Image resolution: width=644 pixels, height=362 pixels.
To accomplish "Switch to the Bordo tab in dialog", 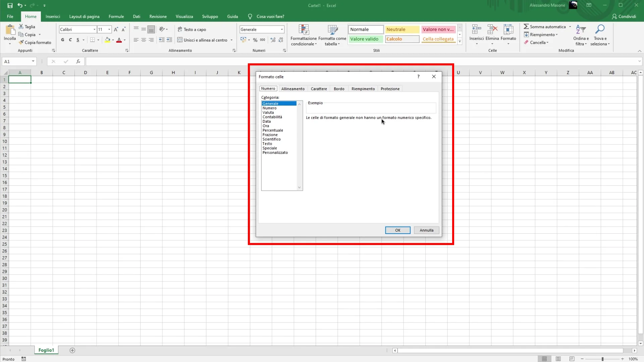I will click(x=339, y=89).
